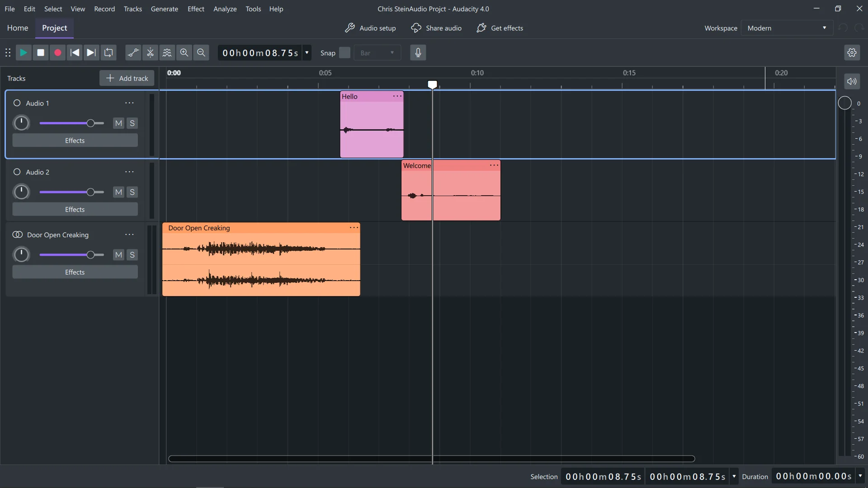
Task: Open the Analyze menu
Action: pyautogui.click(x=225, y=9)
